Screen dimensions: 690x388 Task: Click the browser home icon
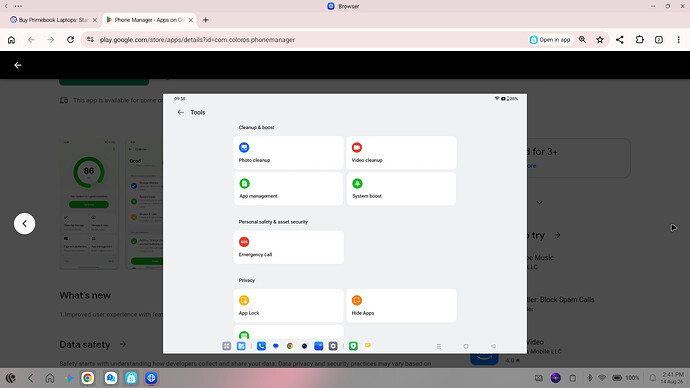click(x=11, y=40)
